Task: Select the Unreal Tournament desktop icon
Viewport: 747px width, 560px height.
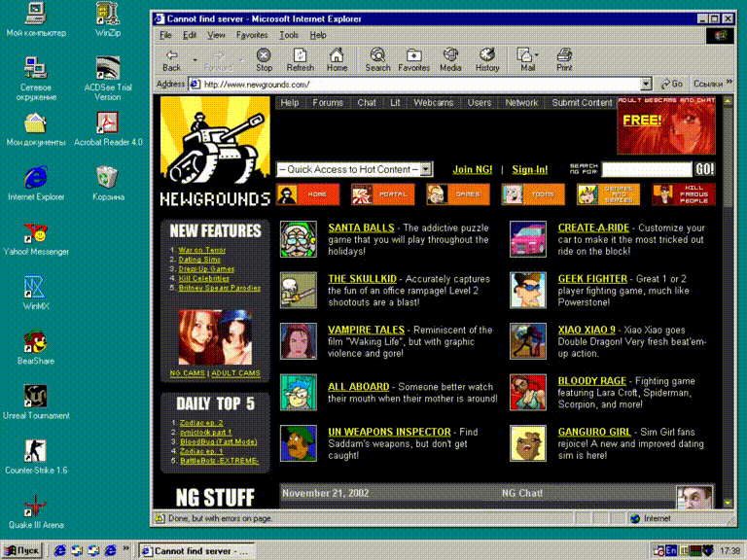Action: click(x=36, y=402)
